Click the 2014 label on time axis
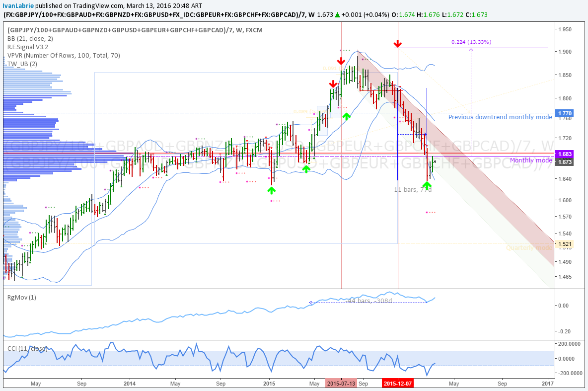588x391 pixels. 130,384
